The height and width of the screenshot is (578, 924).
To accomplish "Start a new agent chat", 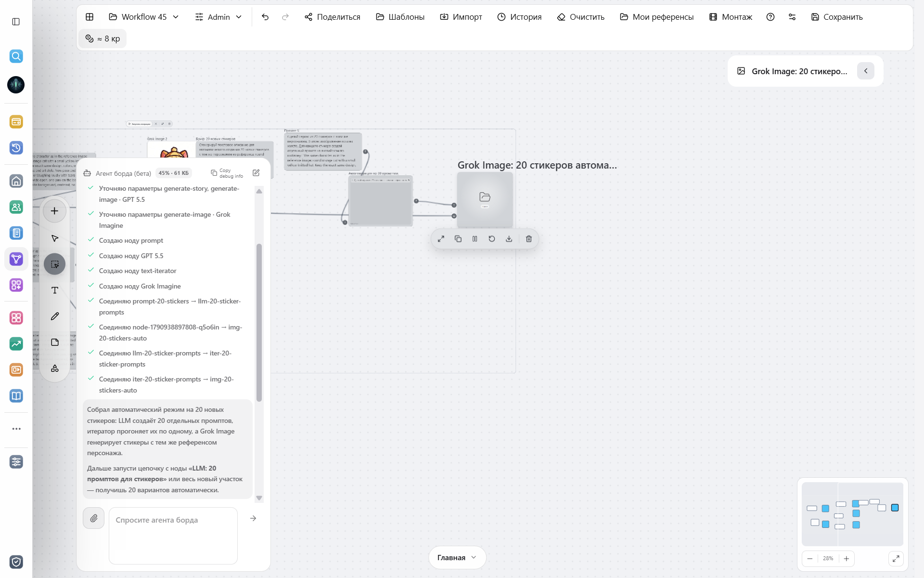I will tap(256, 173).
